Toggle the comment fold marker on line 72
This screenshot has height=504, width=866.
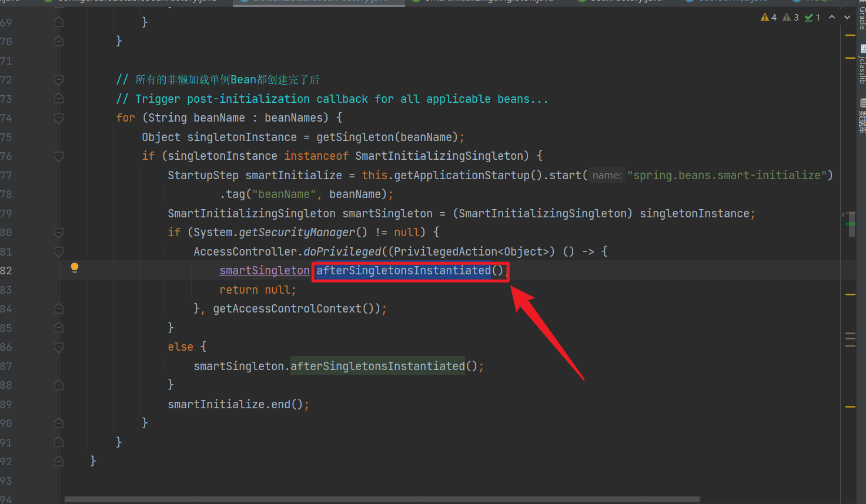point(59,80)
